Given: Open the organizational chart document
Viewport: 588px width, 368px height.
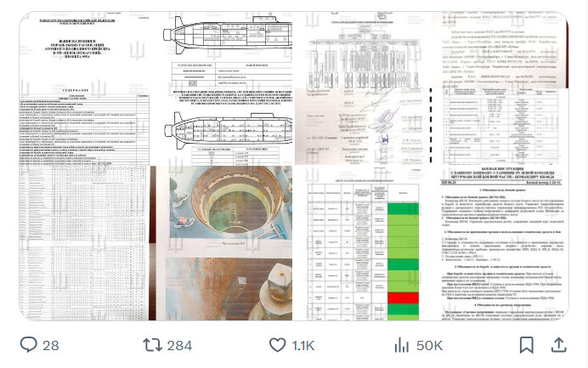Looking at the screenshot, I should tap(362, 50).
